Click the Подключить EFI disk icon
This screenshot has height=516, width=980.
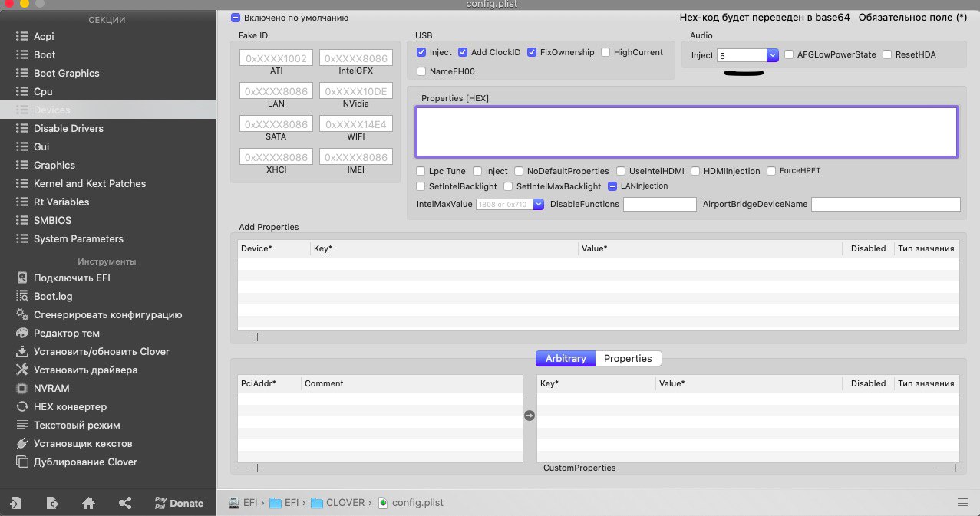pyautogui.click(x=21, y=278)
